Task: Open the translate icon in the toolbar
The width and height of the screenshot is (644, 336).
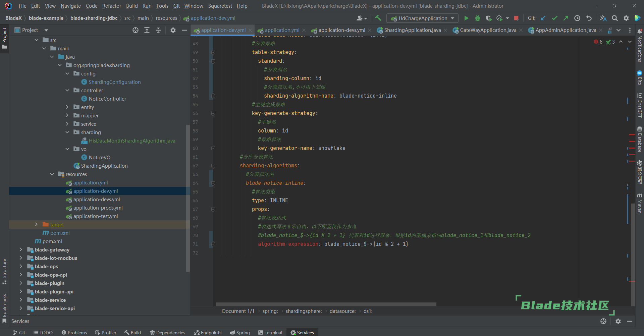Action: (603, 18)
